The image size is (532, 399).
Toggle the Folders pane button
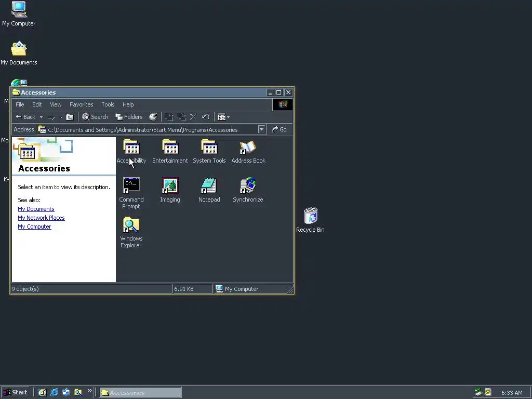click(129, 117)
